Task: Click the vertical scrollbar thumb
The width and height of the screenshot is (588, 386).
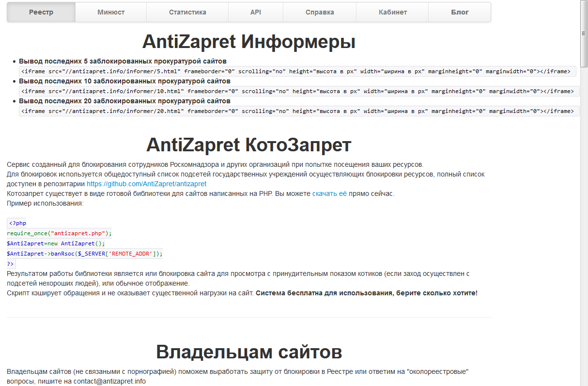Action: [x=584, y=34]
